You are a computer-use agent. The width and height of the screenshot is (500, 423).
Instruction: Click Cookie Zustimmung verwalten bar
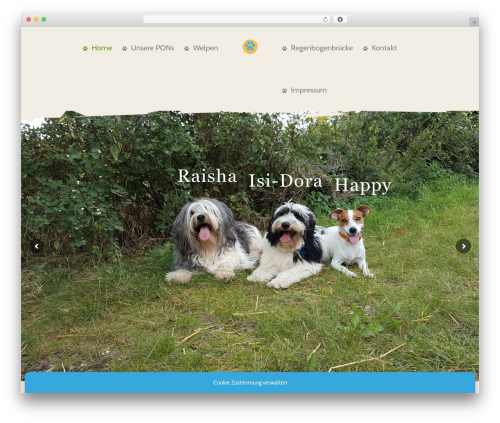(250, 383)
